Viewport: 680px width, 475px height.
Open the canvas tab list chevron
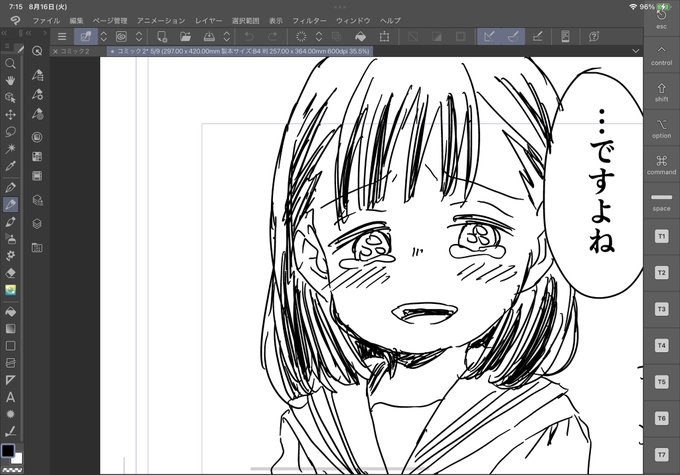[635, 51]
